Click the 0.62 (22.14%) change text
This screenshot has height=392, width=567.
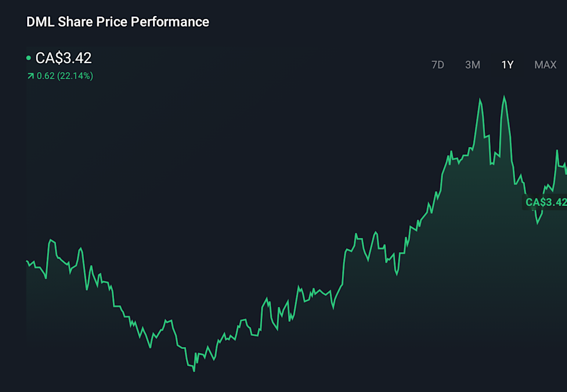[x=64, y=76]
